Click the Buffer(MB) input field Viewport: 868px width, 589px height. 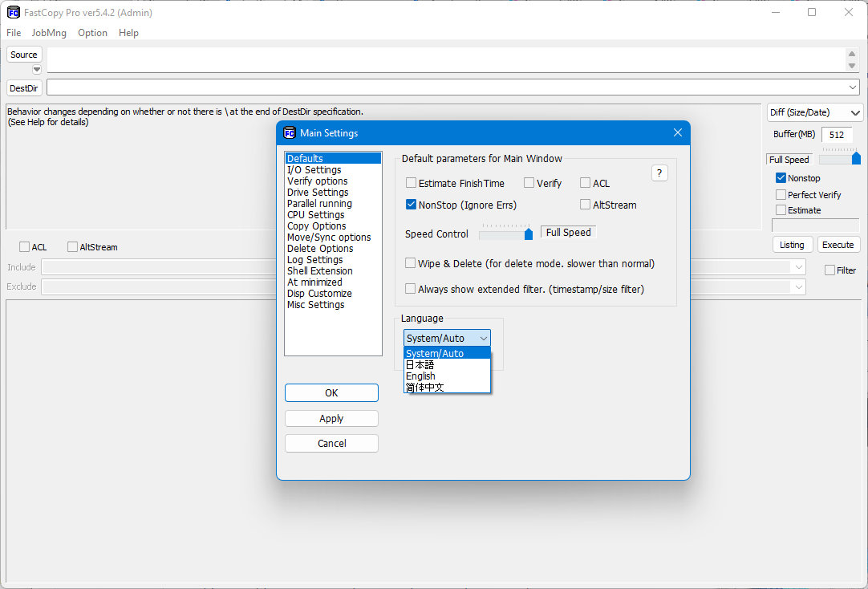pyautogui.click(x=837, y=135)
